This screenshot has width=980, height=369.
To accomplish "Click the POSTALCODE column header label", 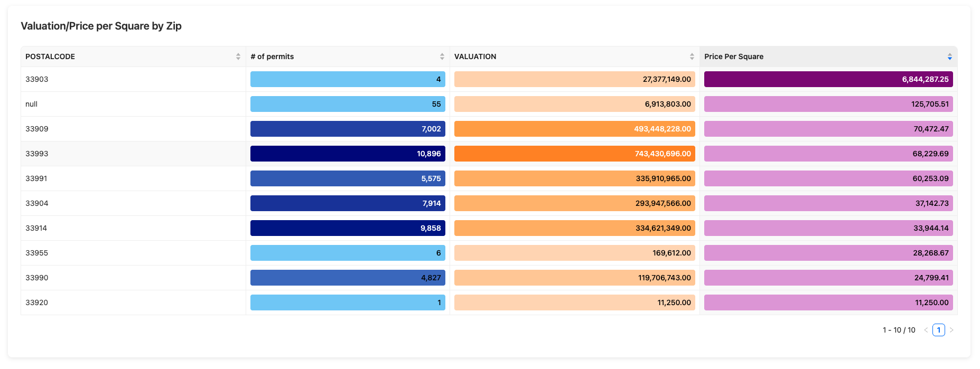I will point(50,56).
